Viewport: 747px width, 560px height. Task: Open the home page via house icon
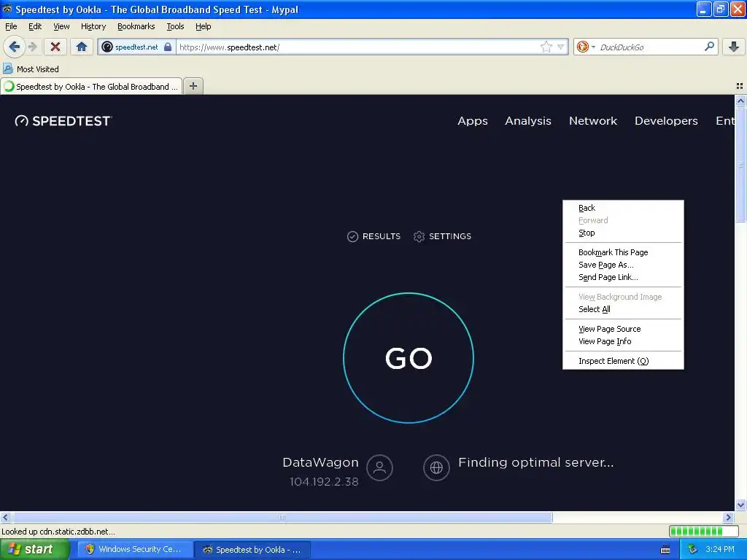[82, 47]
